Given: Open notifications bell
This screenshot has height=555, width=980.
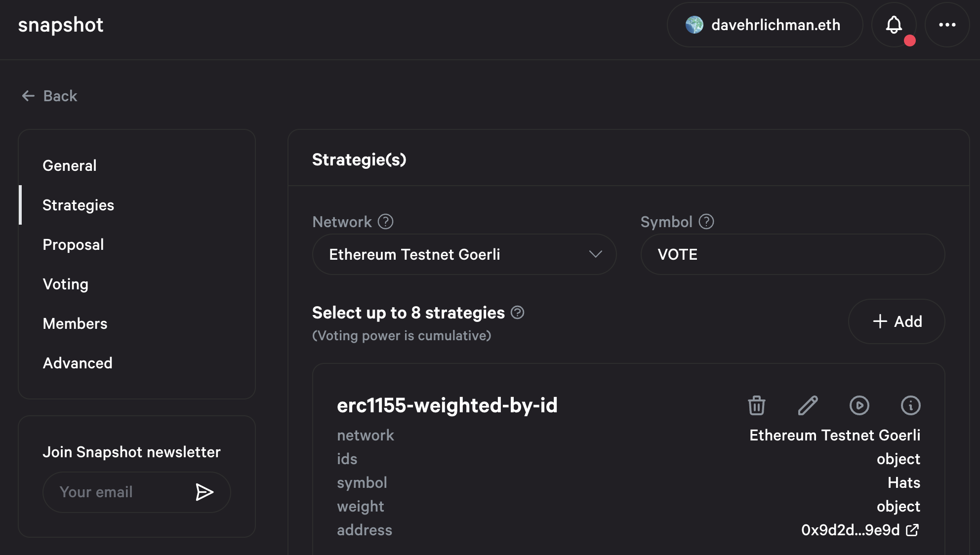Looking at the screenshot, I should [x=894, y=25].
